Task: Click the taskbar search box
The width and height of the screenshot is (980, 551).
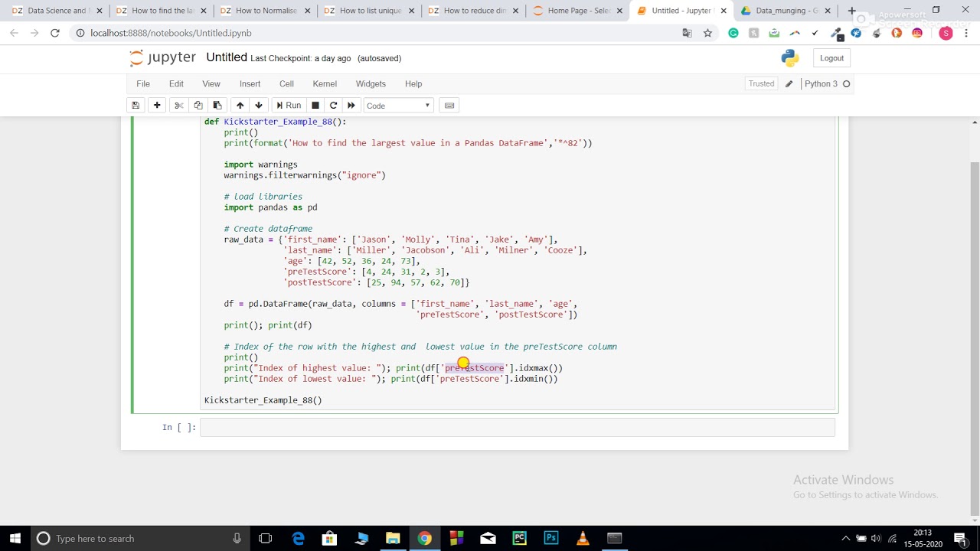Action: coord(140,538)
